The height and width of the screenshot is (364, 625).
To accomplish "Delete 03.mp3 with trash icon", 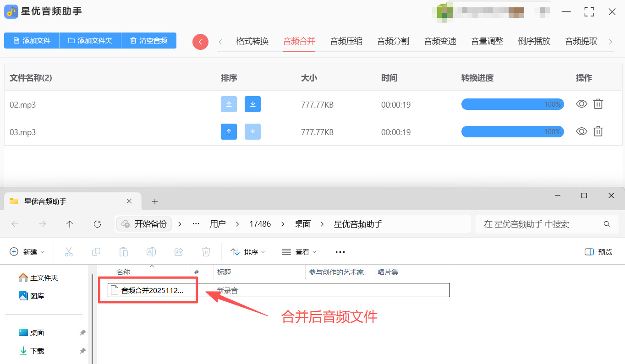I will (x=598, y=131).
